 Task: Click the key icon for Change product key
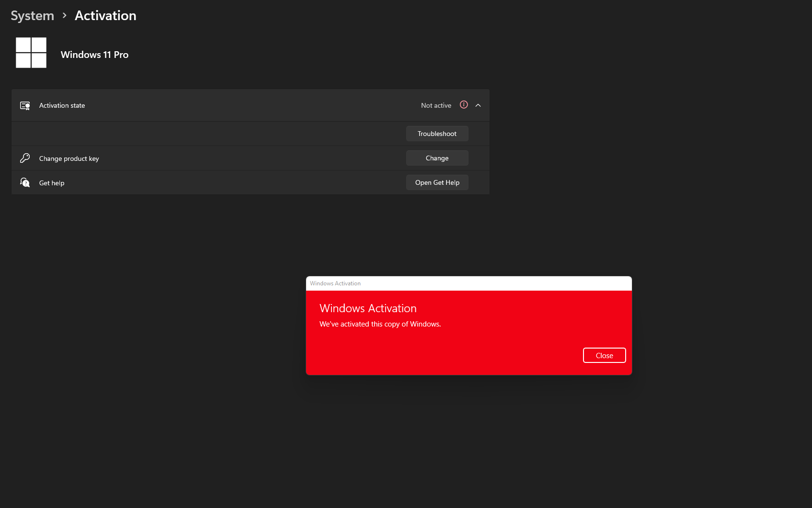25,158
